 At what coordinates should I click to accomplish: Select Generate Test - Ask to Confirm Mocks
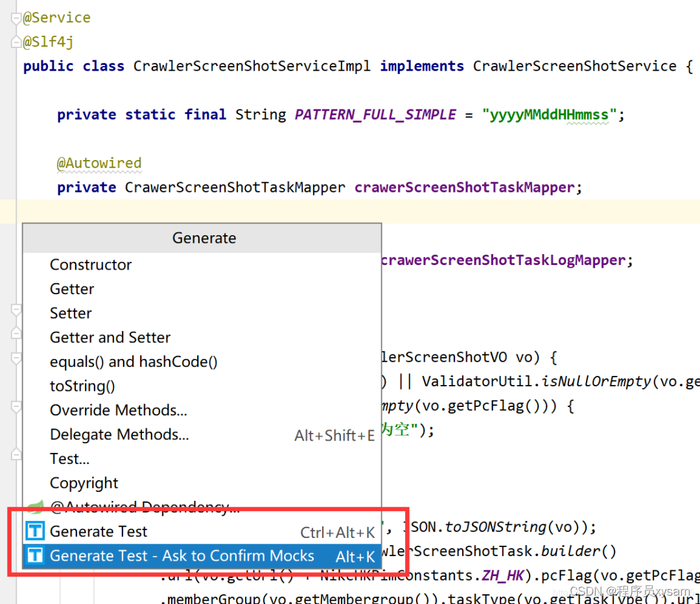(202, 556)
